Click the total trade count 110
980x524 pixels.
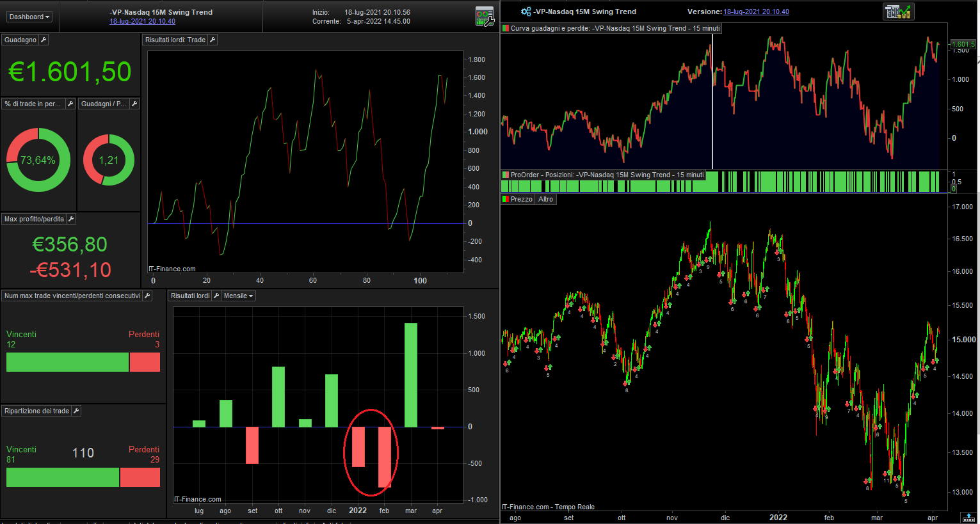(83, 453)
